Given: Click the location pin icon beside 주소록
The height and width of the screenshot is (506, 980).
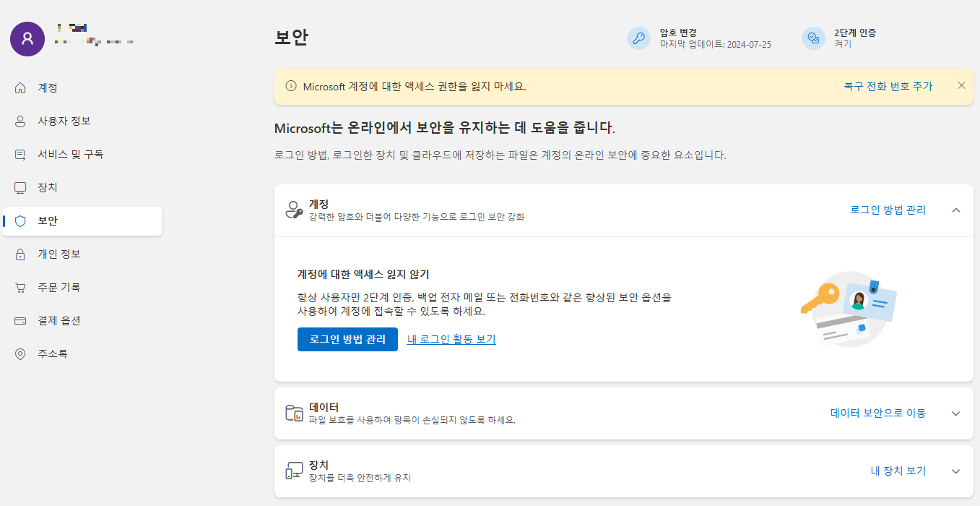Looking at the screenshot, I should tap(20, 354).
